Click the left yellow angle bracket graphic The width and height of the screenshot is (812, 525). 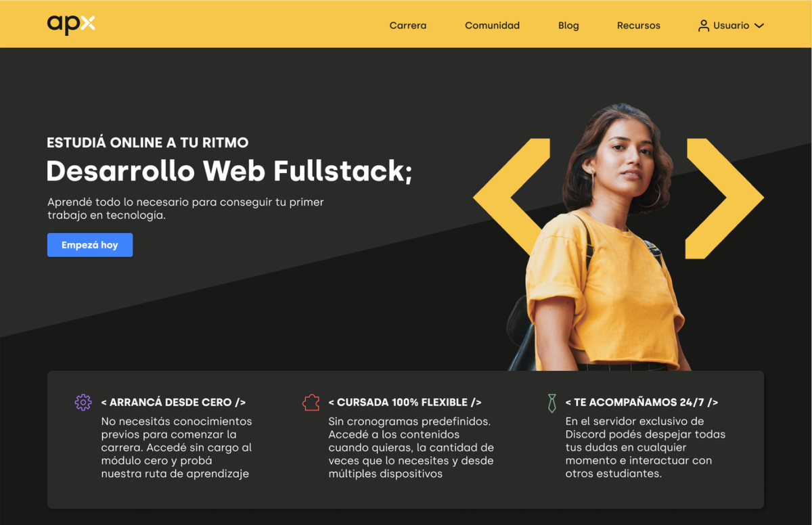[512, 198]
